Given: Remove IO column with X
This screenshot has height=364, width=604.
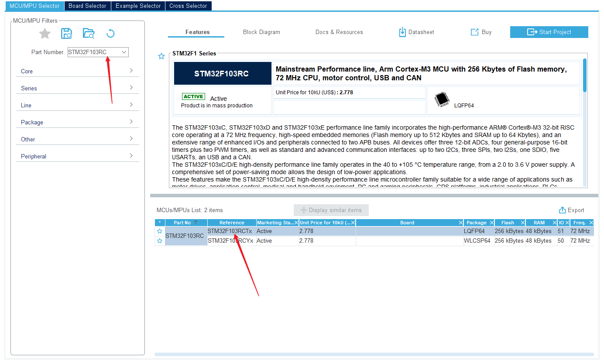Looking at the screenshot, I should point(567,223).
